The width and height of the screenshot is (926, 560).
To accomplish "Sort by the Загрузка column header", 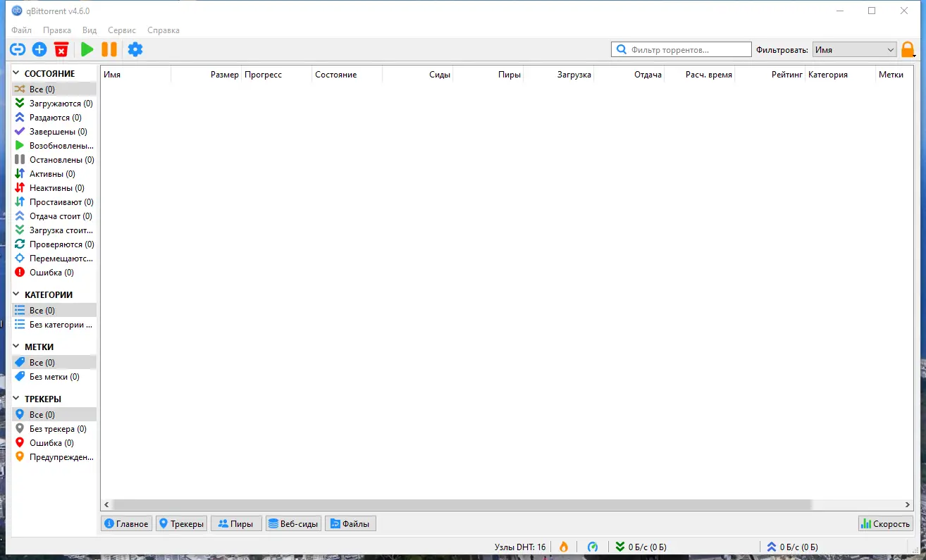I will [x=558, y=75].
